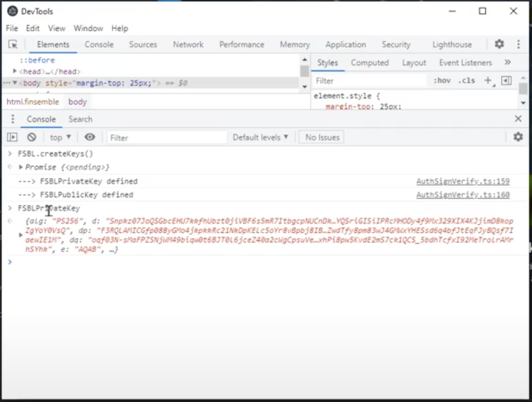Maximize the DevTools window
The width and height of the screenshot is (532, 402).
pos(482,11)
